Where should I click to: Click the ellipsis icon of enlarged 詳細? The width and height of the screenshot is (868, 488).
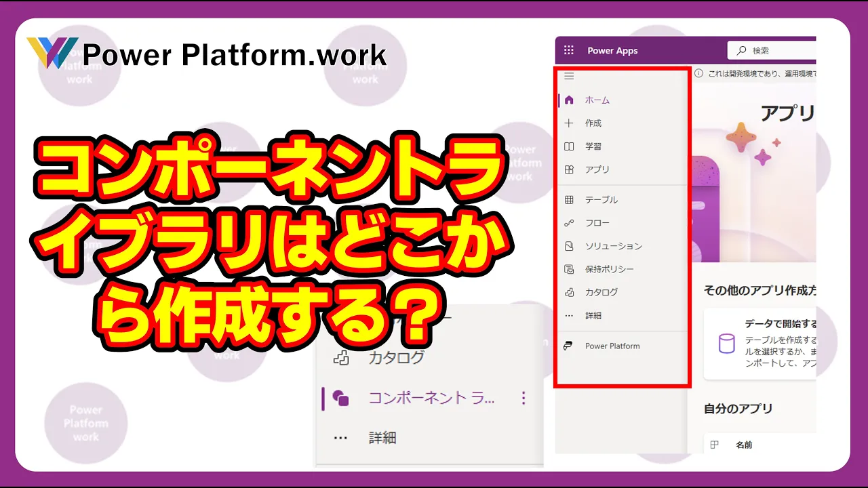point(341,438)
